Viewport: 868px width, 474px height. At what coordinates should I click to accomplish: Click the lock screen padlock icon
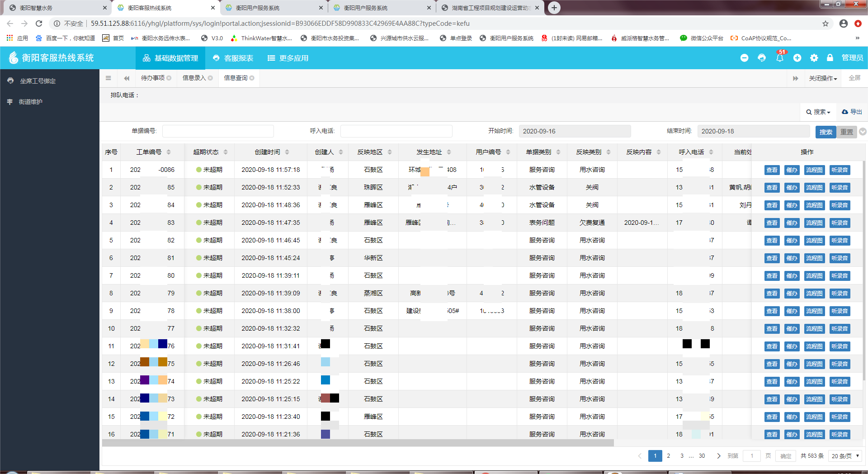coord(830,58)
